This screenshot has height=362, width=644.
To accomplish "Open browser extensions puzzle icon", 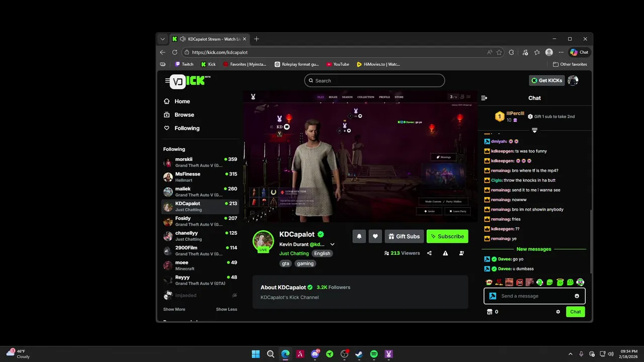I will [x=512, y=52].
